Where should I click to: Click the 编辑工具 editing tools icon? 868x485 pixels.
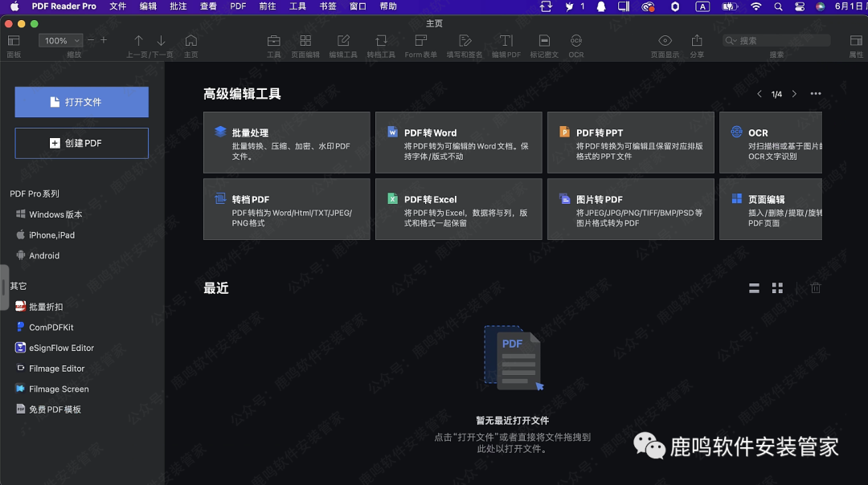[343, 44]
